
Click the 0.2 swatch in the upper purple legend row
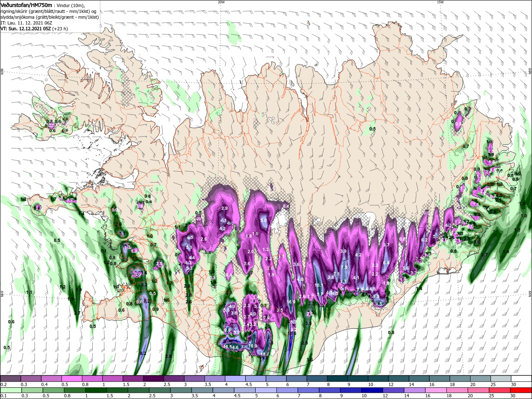coord(10,379)
